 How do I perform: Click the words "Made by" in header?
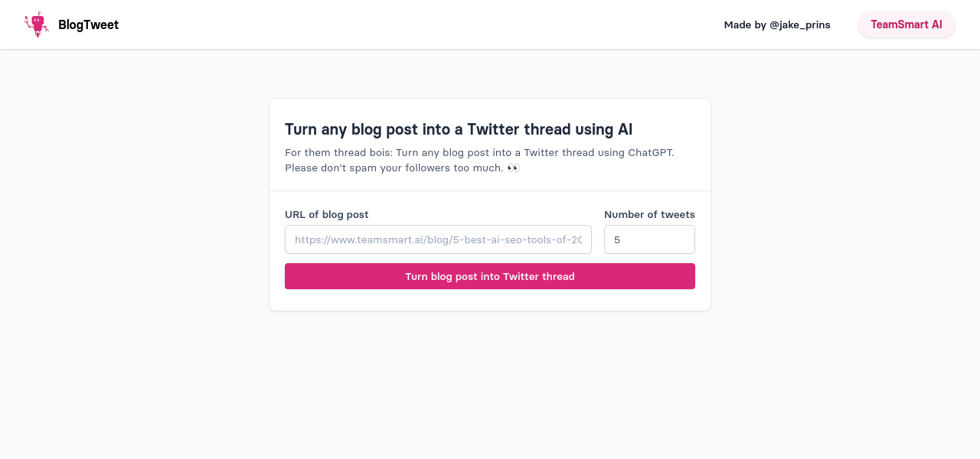tap(745, 24)
